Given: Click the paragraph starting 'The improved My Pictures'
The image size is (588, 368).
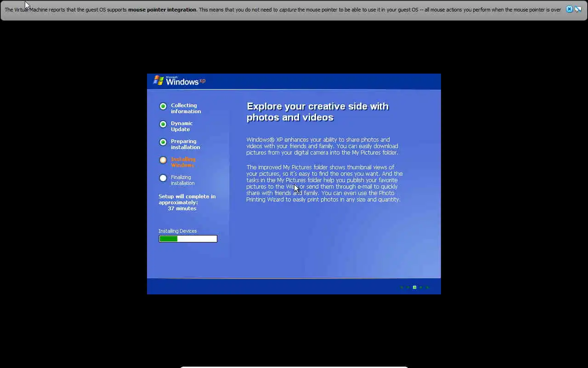Looking at the screenshot, I should click(324, 183).
